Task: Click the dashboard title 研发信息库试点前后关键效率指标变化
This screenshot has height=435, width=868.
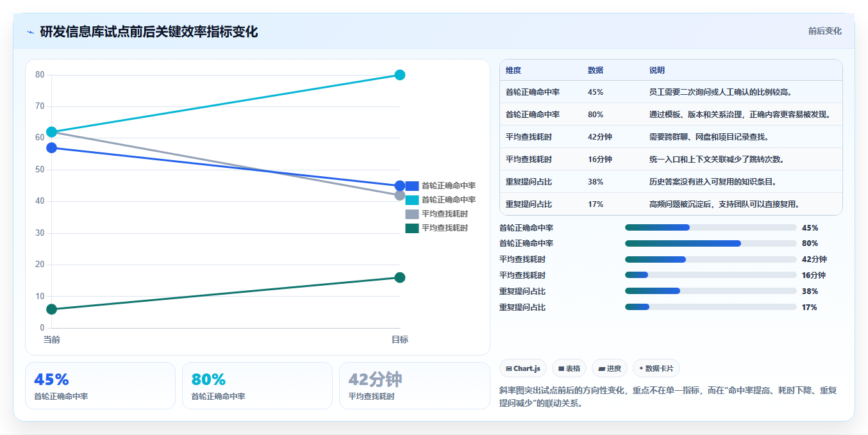Action: pyautogui.click(x=149, y=32)
